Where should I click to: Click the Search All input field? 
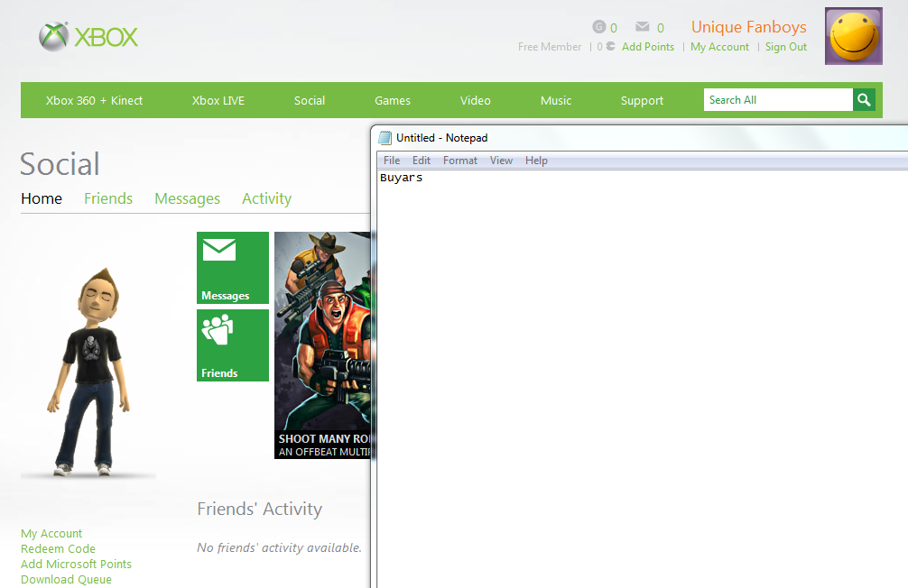click(778, 100)
